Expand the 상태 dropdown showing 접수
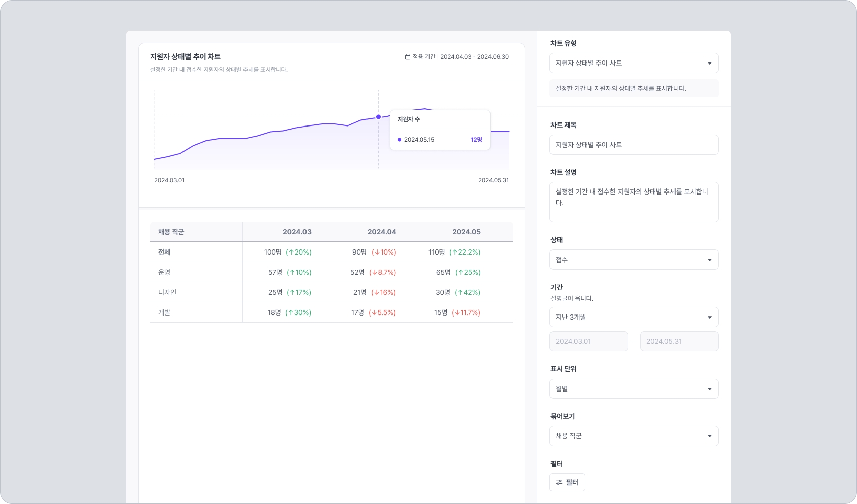857x504 pixels. [x=634, y=260]
